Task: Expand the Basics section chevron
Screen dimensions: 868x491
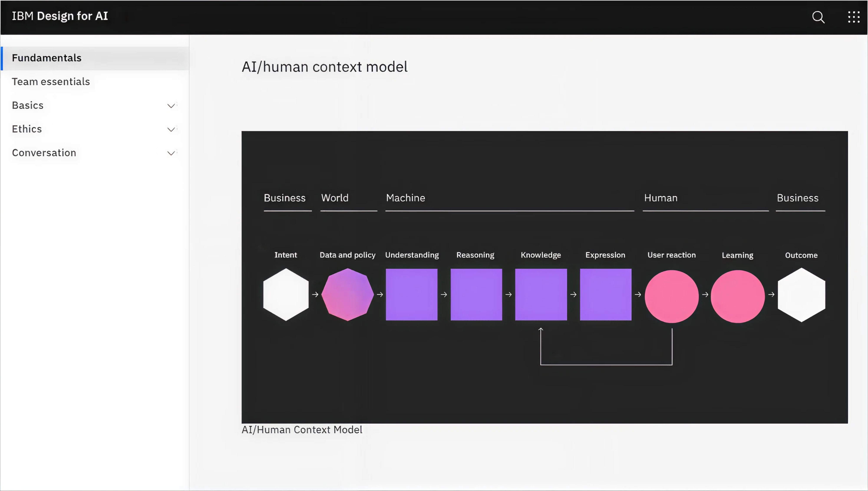Action: click(171, 106)
